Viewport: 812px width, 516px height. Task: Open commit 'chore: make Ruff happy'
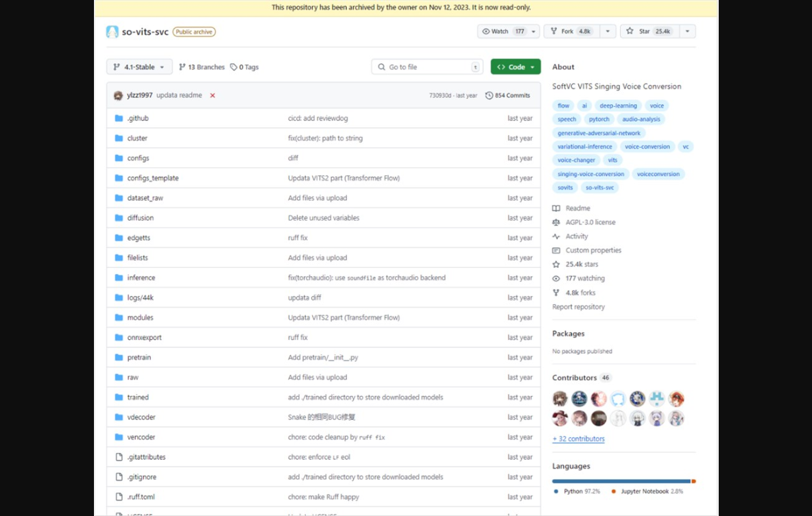coord(324,497)
